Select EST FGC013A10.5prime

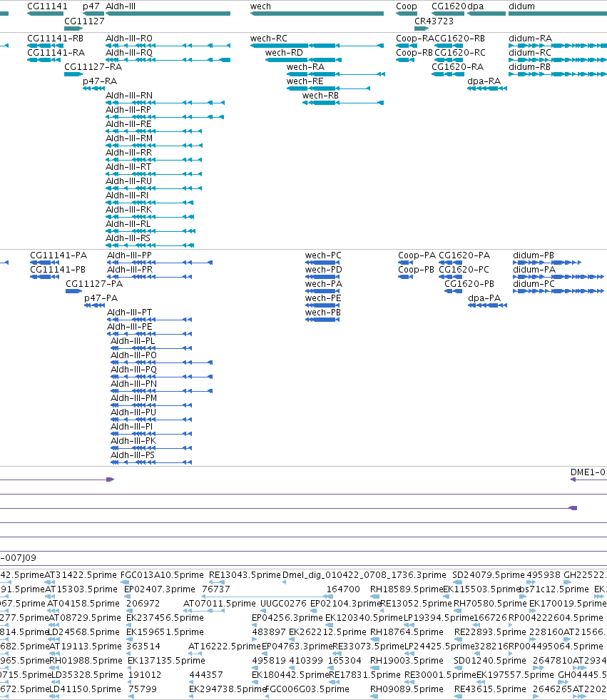[125, 582]
